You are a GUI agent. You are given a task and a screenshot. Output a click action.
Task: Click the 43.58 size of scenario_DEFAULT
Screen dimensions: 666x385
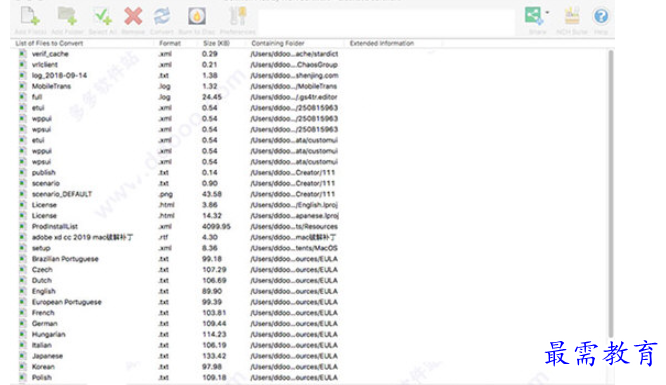coord(212,194)
